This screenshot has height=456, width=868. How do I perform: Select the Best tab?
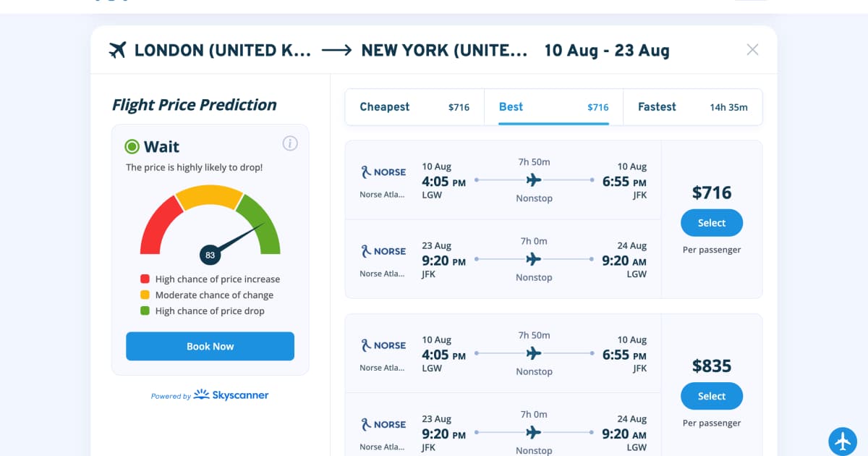tap(553, 107)
